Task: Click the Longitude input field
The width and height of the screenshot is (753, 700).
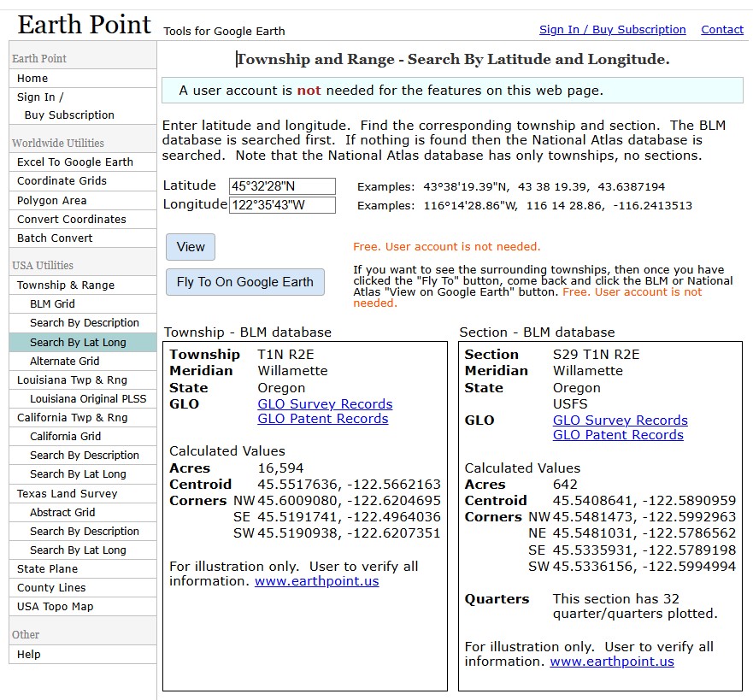Action: (282, 205)
